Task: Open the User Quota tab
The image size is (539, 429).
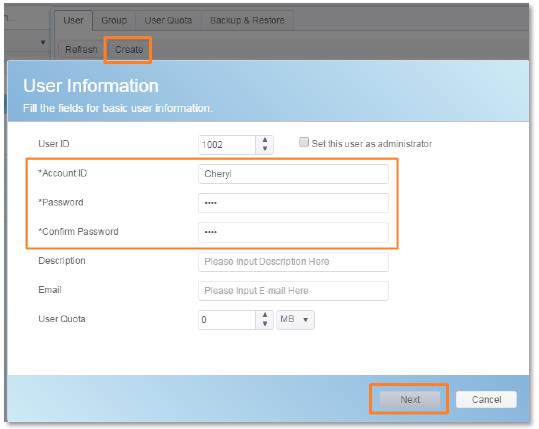Action: [168, 21]
